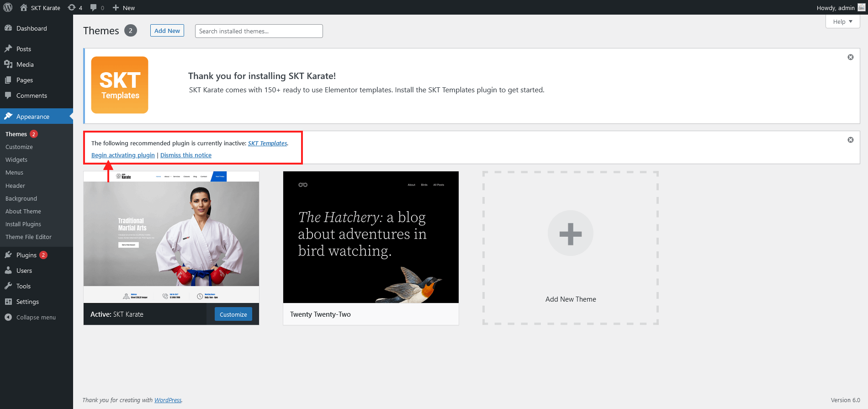The image size is (868, 409).
Task: Click the Tools wrench icon
Action: [x=8, y=286]
